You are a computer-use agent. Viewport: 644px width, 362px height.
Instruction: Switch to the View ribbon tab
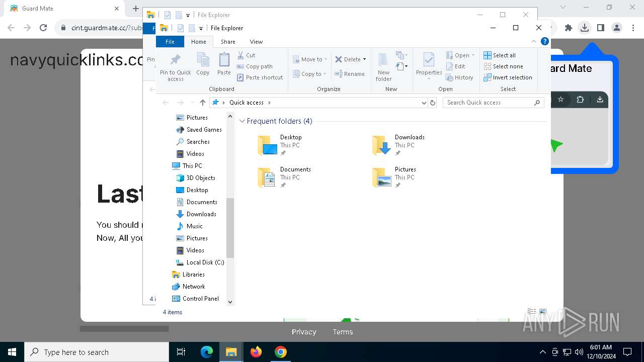pos(256,42)
